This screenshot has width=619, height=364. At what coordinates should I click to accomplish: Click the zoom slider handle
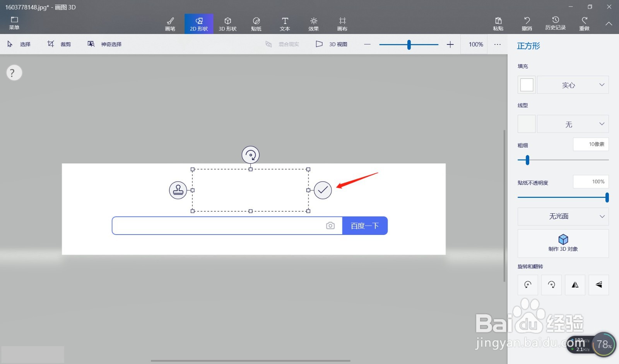[409, 44]
